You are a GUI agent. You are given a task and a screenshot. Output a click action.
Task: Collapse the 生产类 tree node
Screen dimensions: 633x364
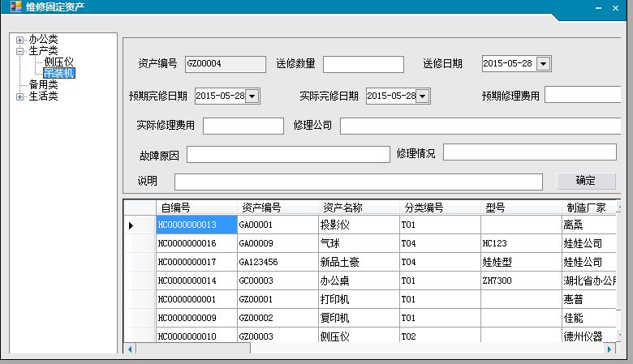[20, 50]
